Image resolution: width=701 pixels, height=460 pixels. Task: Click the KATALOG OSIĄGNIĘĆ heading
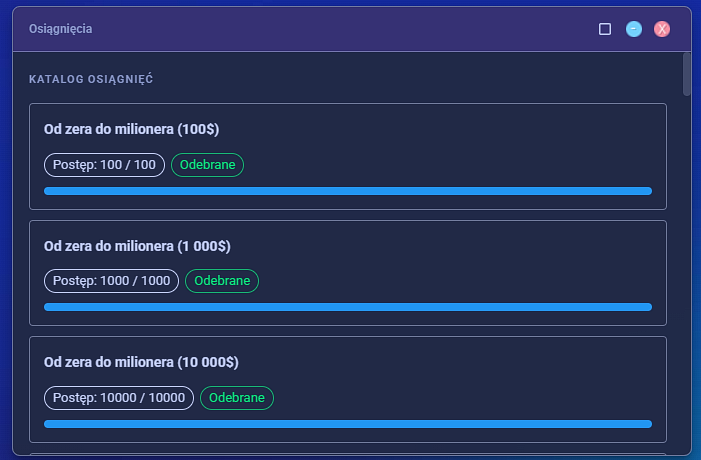pos(91,79)
